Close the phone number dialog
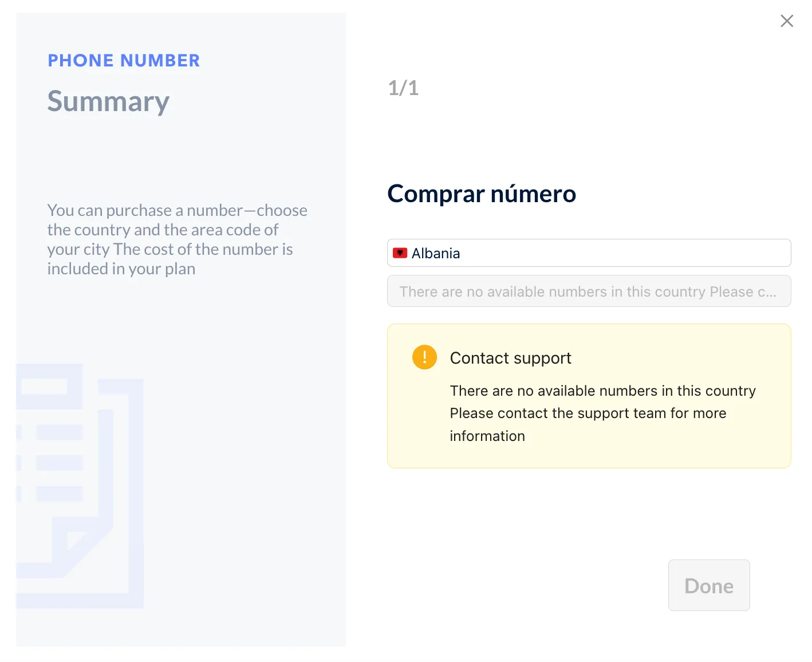812x662 pixels. (787, 21)
